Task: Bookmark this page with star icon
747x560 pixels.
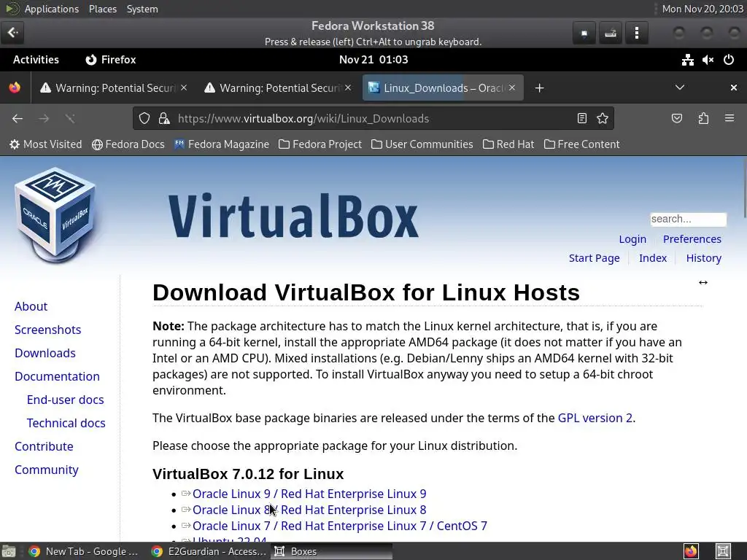Action: click(x=602, y=119)
